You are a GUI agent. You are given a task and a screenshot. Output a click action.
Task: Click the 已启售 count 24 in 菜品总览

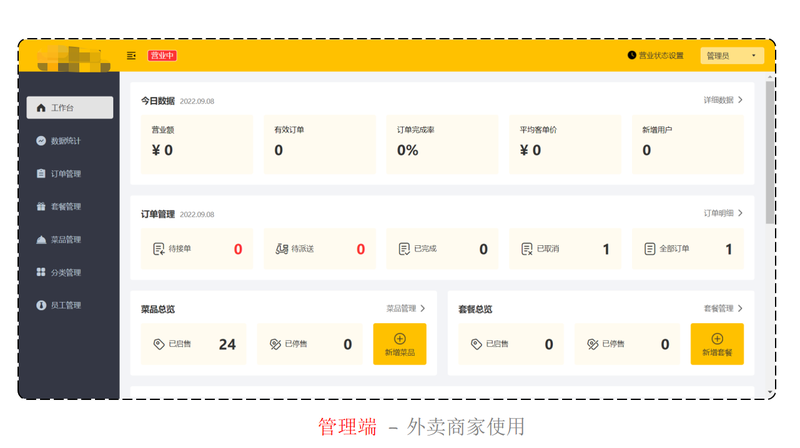[228, 344]
